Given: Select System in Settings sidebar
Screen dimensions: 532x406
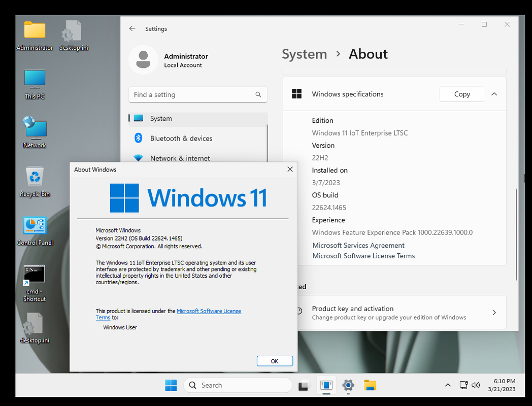Looking at the screenshot, I should click(x=198, y=118).
